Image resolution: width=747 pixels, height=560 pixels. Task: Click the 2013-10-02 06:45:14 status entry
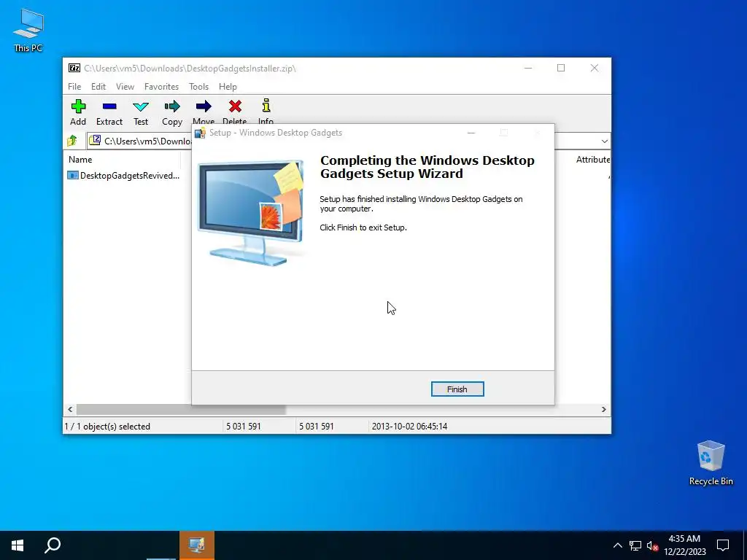coord(409,427)
